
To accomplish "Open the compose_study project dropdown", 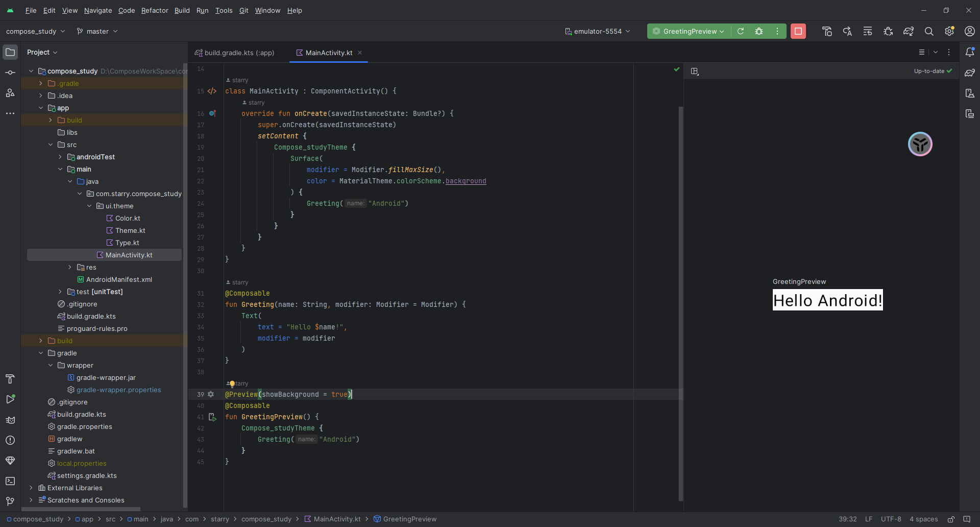I will coord(36,31).
